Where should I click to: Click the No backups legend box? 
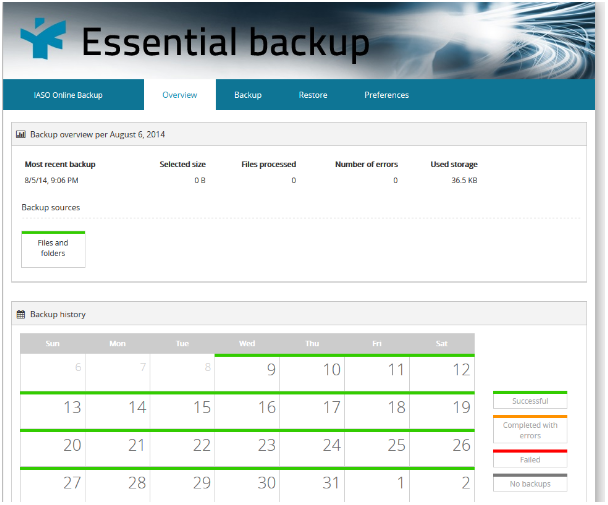530,483
